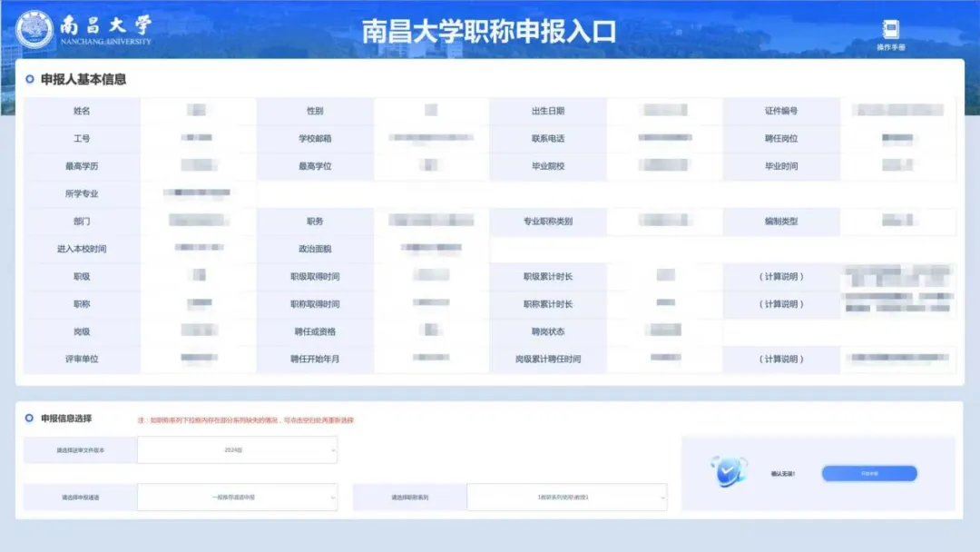Image resolution: width=980 pixels, height=552 pixels.
Task: Click the 联系电话 label cell
Action: point(548,139)
